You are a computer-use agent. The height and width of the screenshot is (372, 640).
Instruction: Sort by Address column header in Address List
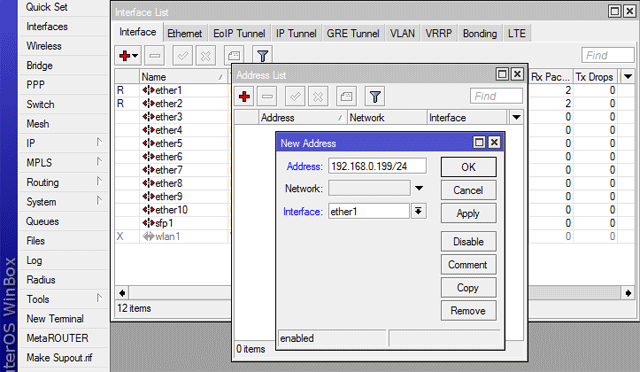coord(302,118)
